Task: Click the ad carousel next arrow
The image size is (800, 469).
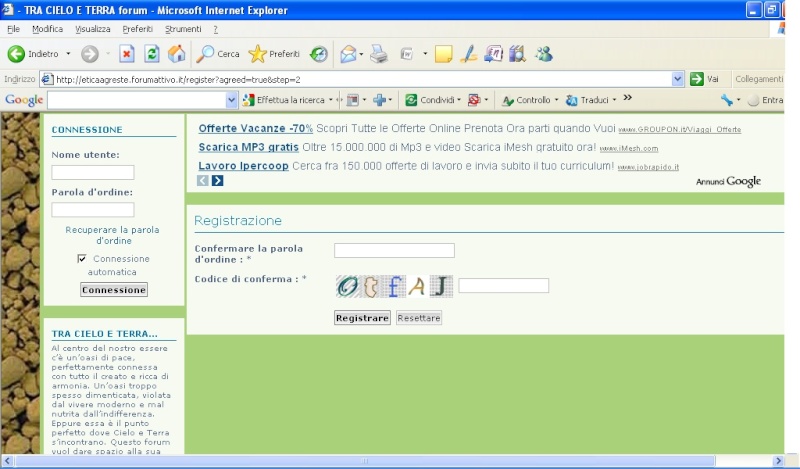Action: click(217, 180)
